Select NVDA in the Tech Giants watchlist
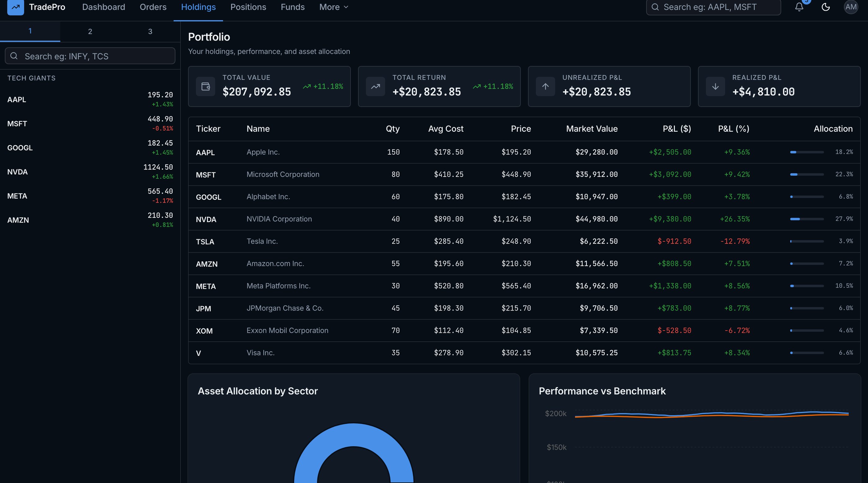This screenshot has height=483, width=868. (x=90, y=172)
